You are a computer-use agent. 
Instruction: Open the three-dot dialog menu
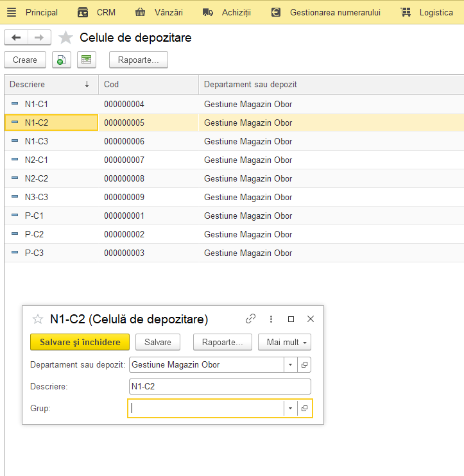pos(271,319)
